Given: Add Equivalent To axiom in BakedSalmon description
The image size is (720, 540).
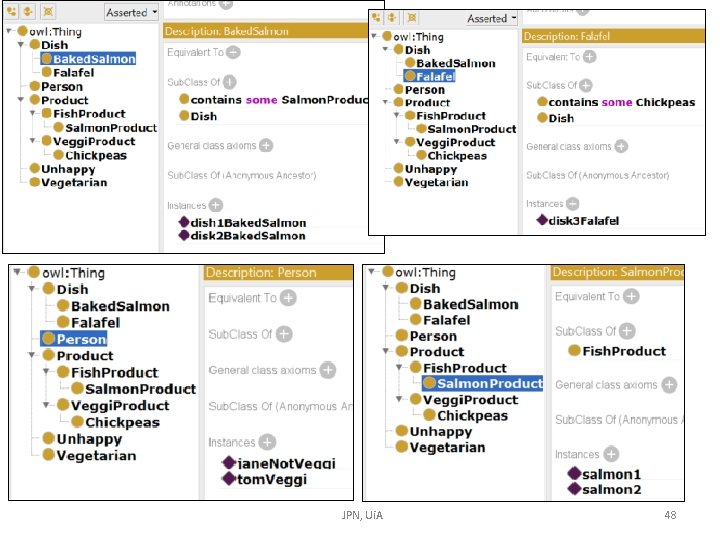Looking at the screenshot, I should coord(233,52).
